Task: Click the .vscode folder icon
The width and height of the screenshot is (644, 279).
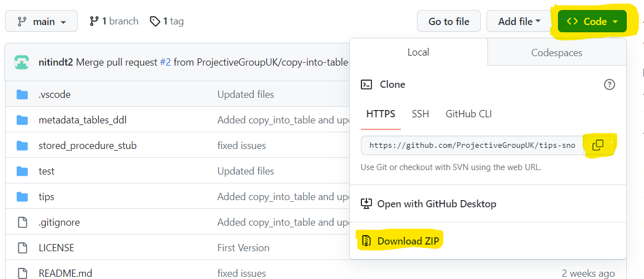Action: click(22, 94)
